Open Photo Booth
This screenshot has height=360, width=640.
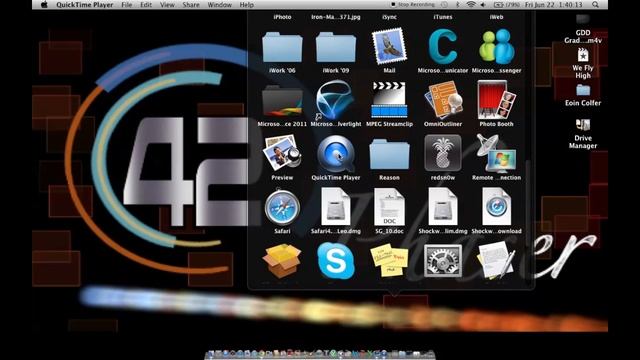pos(496,100)
